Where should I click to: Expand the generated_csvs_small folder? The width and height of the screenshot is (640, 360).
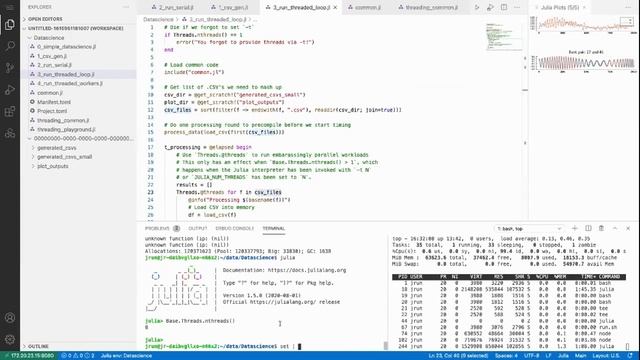pyautogui.click(x=78, y=157)
